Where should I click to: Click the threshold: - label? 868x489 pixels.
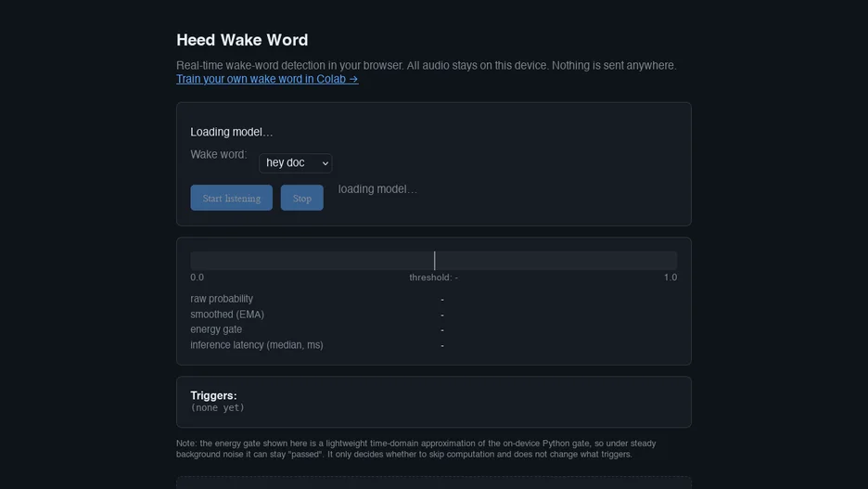point(433,277)
